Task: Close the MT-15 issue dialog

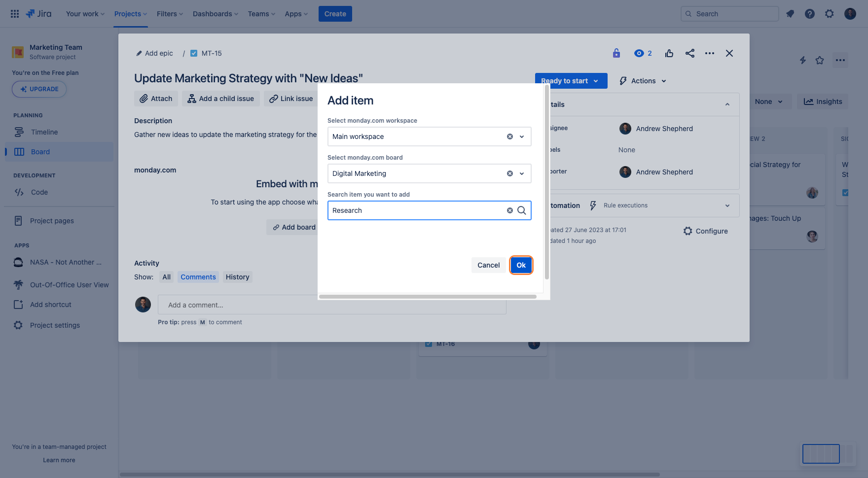Action: pos(729,53)
